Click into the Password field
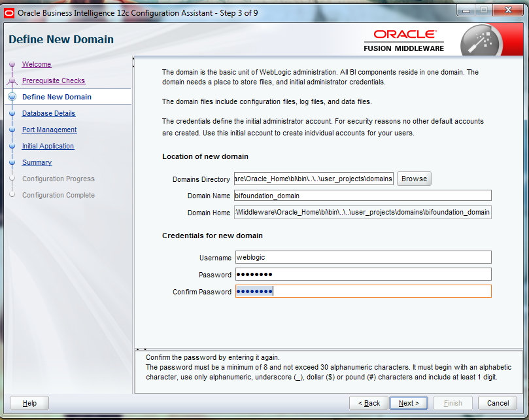Viewport: 529px width, 420px height. 364,274
